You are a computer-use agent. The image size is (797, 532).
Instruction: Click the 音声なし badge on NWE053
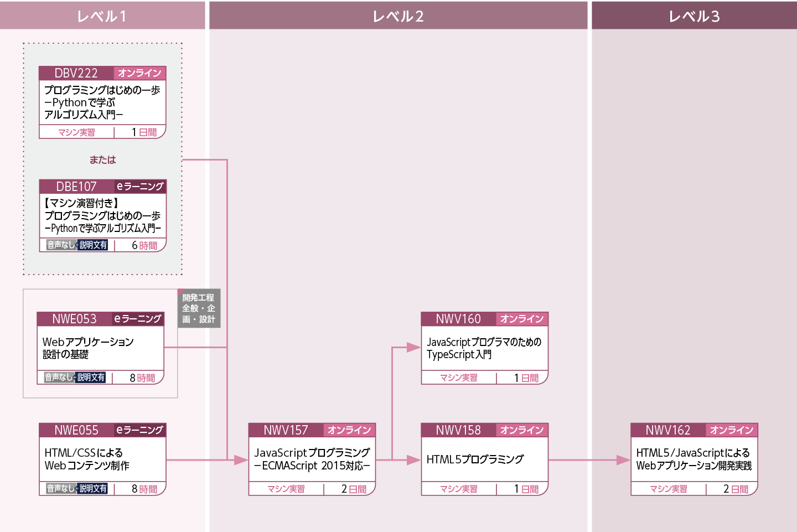[59, 378]
